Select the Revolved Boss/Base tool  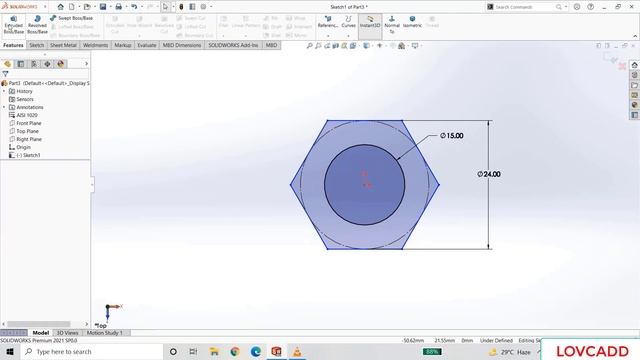[37, 25]
